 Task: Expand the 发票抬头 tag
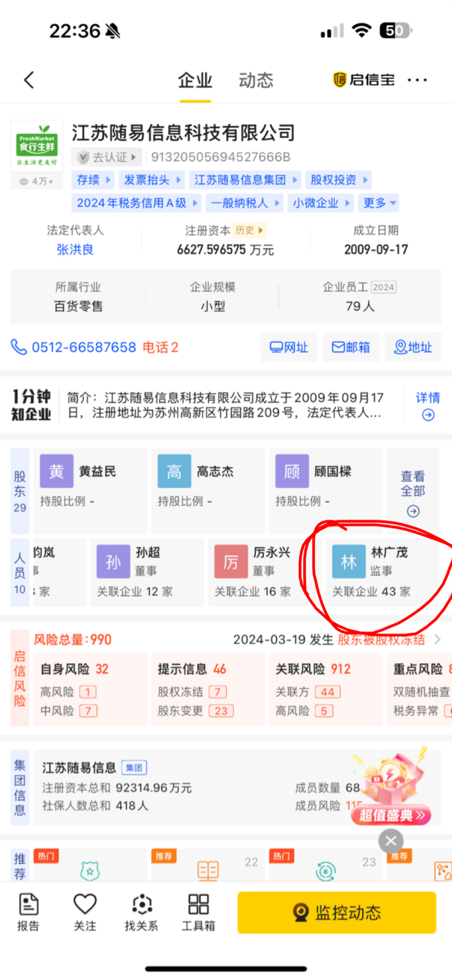(152, 180)
